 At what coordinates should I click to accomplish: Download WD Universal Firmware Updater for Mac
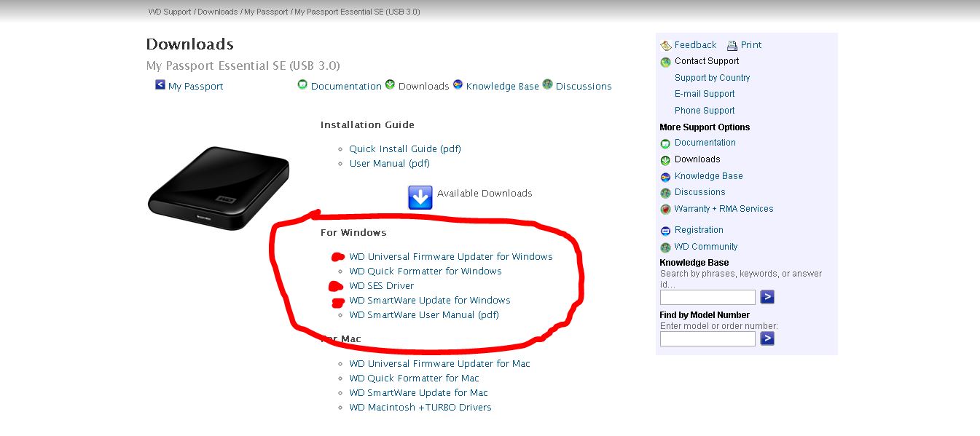pos(439,363)
